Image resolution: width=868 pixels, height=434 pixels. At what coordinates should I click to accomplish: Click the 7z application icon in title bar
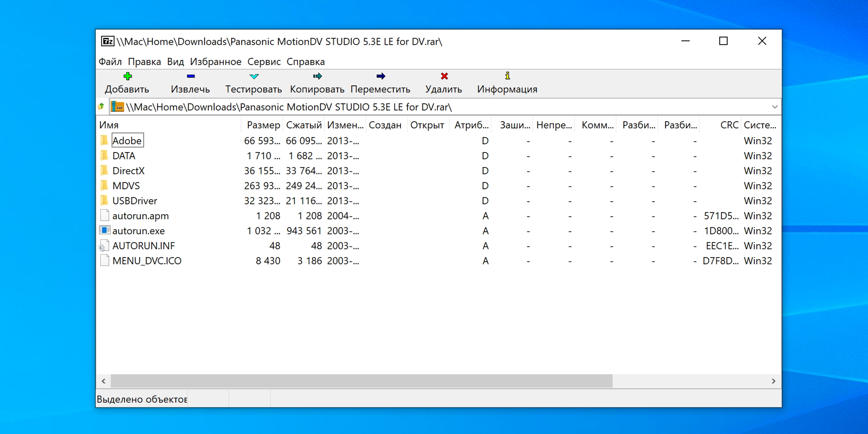(x=107, y=41)
